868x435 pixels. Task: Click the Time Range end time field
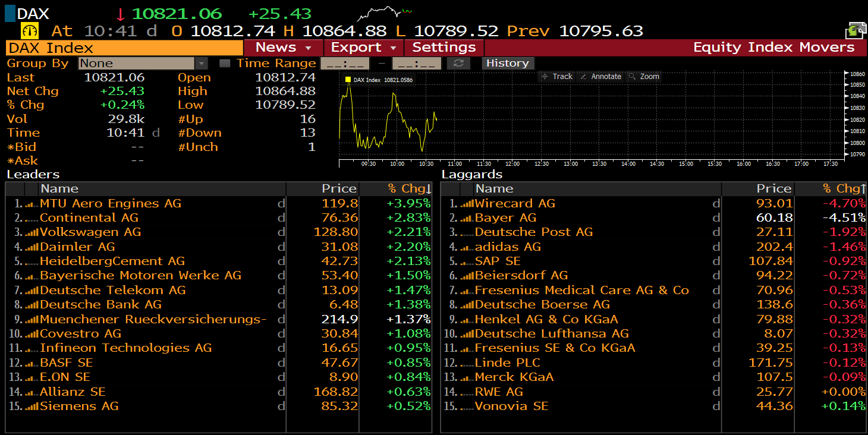click(x=417, y=64)
